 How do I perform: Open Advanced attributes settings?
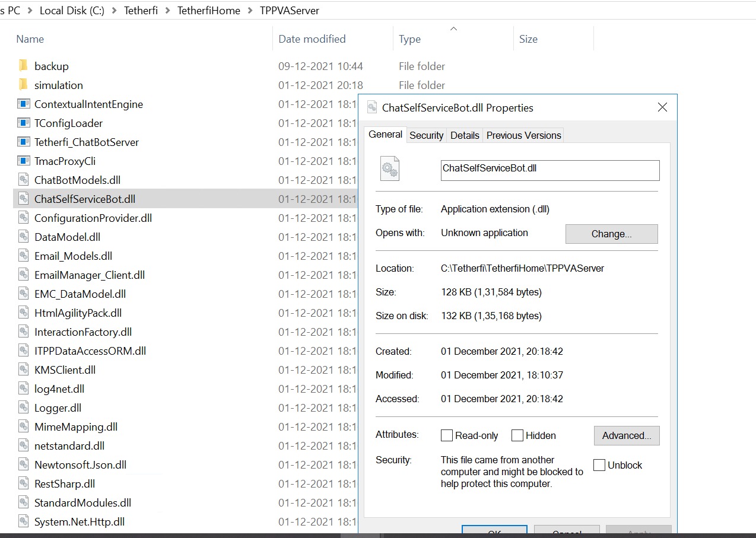point(627,435)
